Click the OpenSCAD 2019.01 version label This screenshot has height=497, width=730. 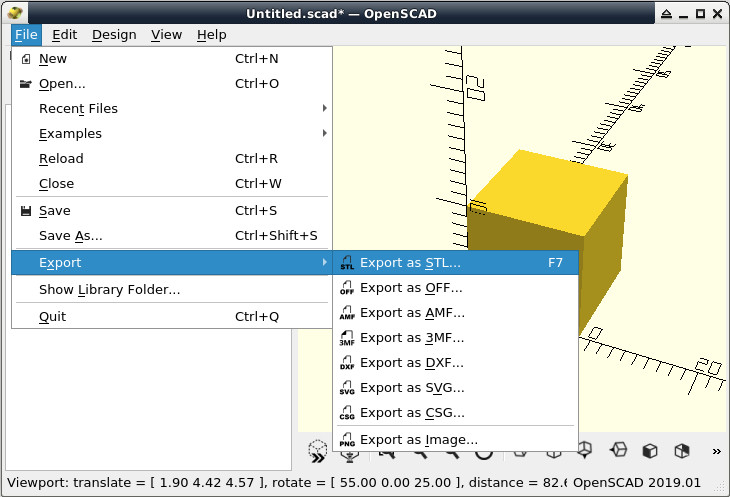coord(636,483)
